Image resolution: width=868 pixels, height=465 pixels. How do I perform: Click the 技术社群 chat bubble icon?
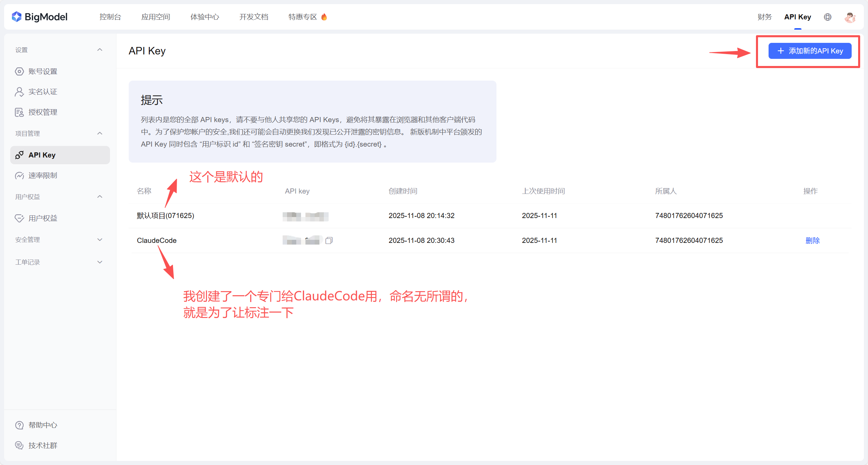coord(19,445)
